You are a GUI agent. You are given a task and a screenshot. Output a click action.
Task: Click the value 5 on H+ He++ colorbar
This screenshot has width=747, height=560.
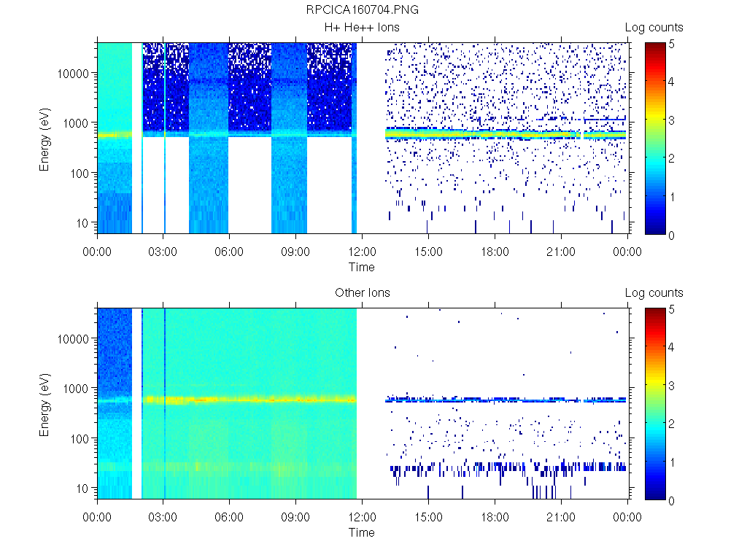point(672,44)
